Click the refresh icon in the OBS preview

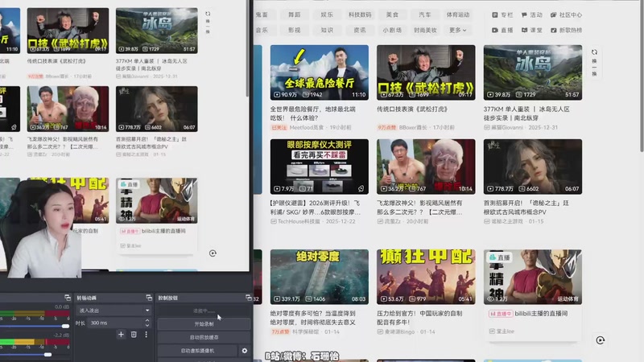point(208,14)
